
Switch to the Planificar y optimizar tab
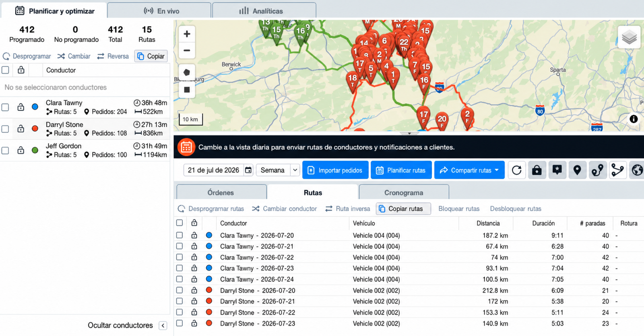pos(54,11)
